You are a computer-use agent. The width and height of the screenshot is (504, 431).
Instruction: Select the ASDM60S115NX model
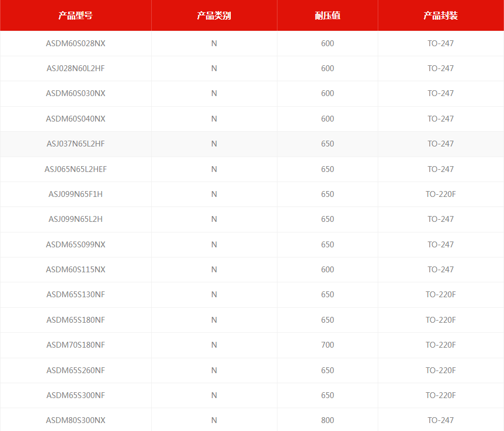(x=75, y=270)
